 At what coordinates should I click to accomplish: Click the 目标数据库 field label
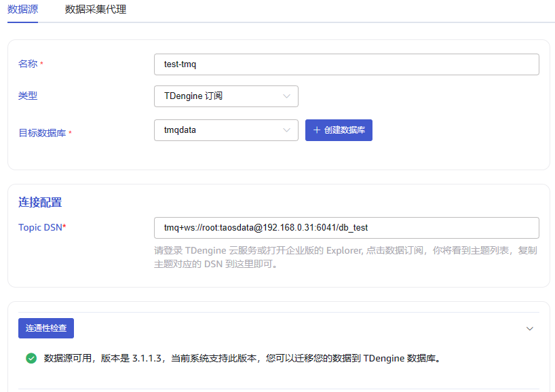click(x=42, y=133)
